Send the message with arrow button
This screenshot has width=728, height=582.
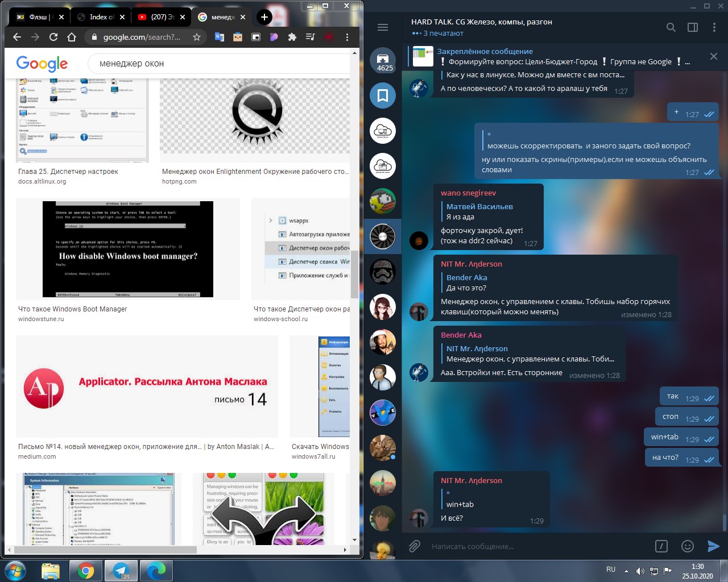pyautogui.click(x=713, y=546)
